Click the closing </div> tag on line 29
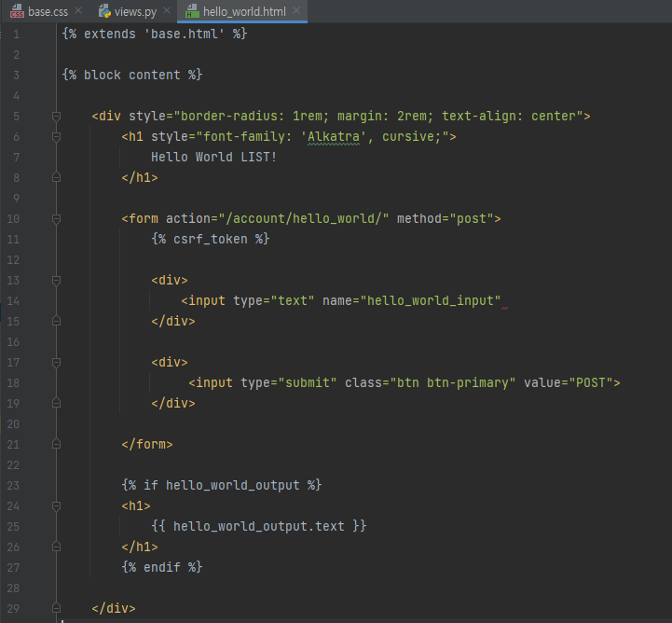 [114, 608]
